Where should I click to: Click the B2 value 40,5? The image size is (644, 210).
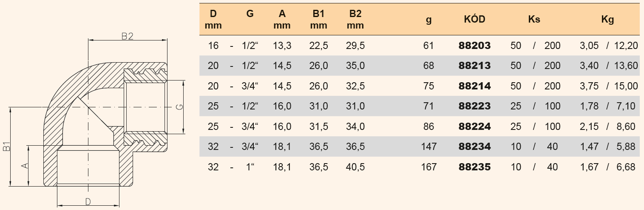pyautogui.click(x=355, y=167)
